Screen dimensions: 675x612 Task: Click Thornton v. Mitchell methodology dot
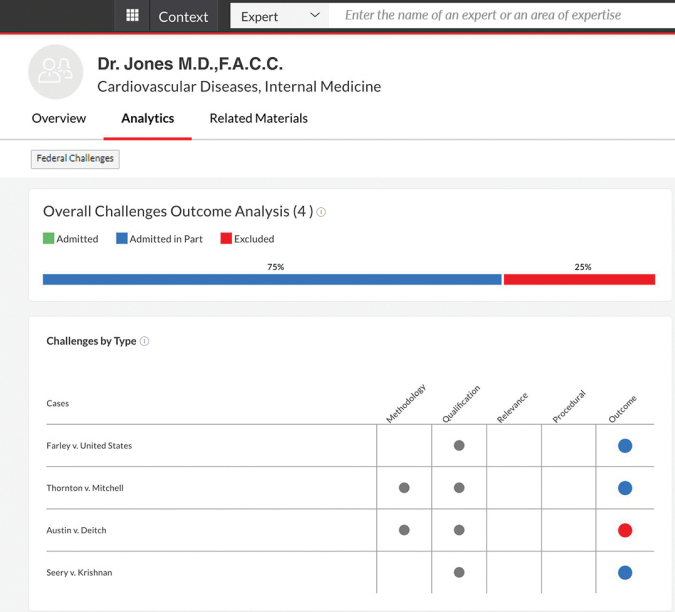point(404,488)
